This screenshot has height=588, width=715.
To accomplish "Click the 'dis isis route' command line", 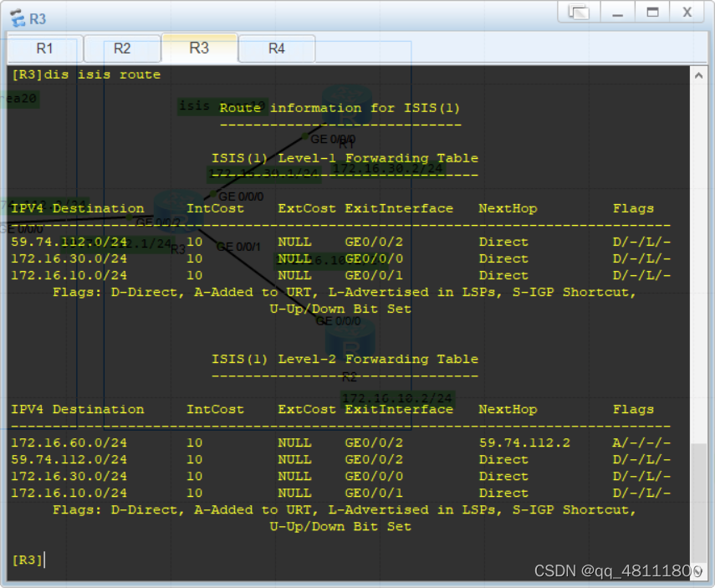I will coord(85,74).
